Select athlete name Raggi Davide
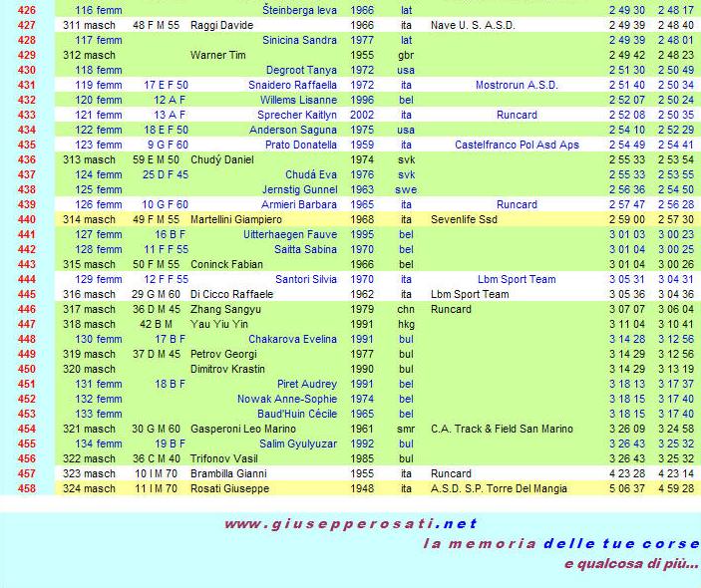Viewport: 701px width, 588px height. pos(219,25)
